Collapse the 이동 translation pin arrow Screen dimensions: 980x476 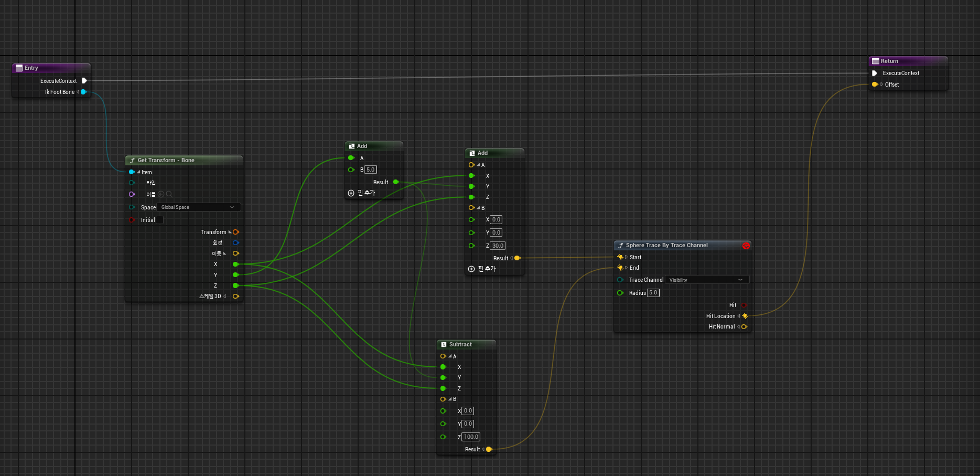[224, 253]
